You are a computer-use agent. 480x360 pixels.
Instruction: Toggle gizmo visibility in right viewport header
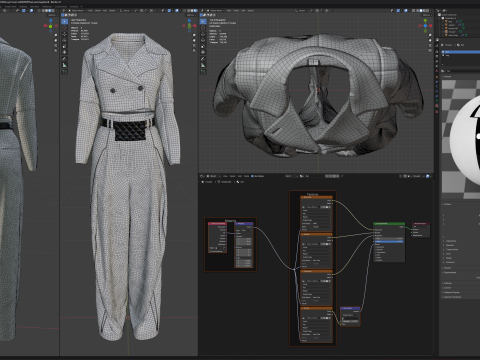(399, 11)
